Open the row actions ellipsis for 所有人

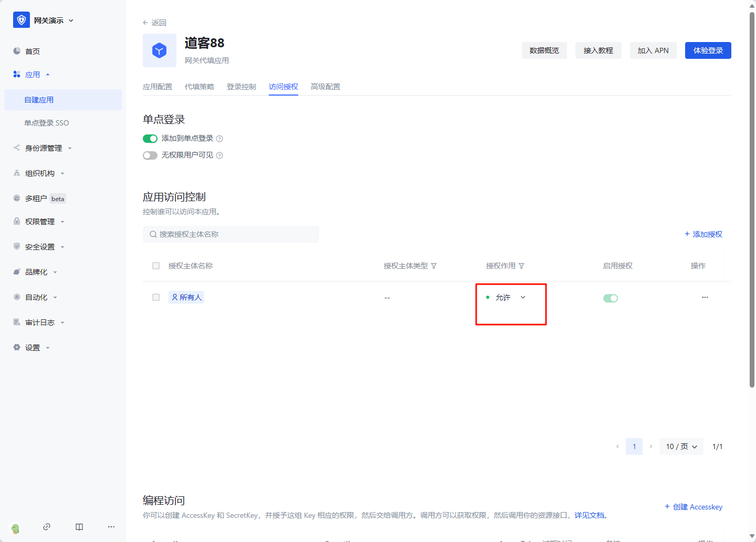click(705, 297)
